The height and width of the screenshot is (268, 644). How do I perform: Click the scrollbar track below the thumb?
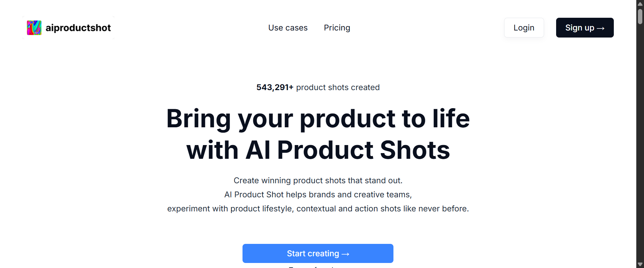pos(640,134)
